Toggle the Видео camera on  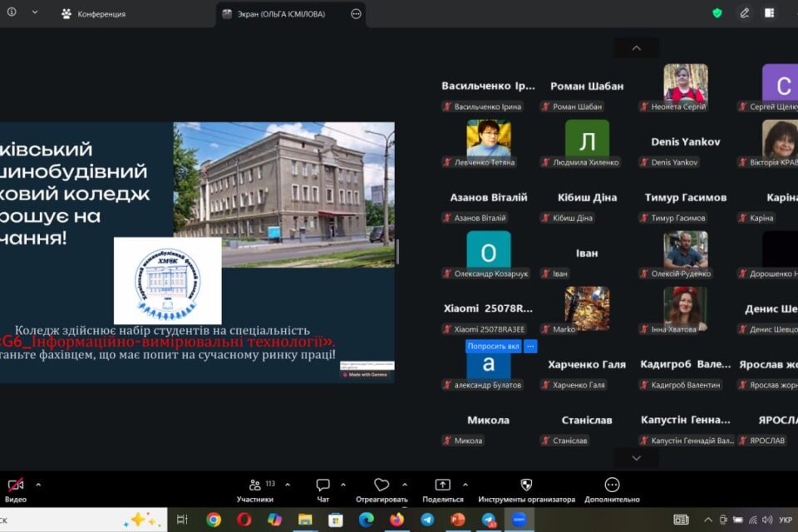pyautogui.click(x=16, y=490)
